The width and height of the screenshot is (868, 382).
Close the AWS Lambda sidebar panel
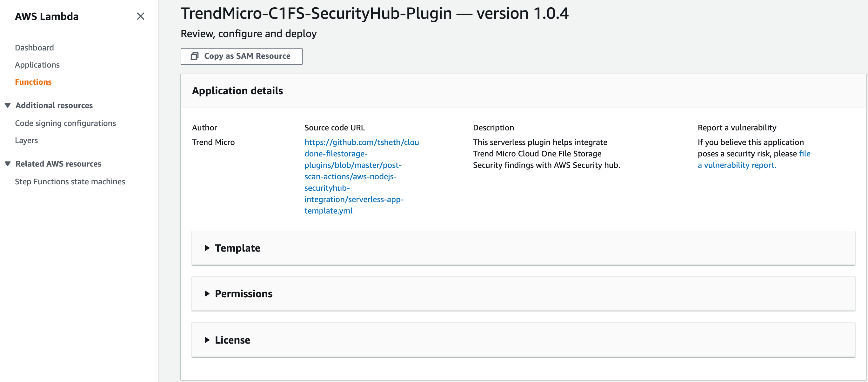click(x=141, y=16)
